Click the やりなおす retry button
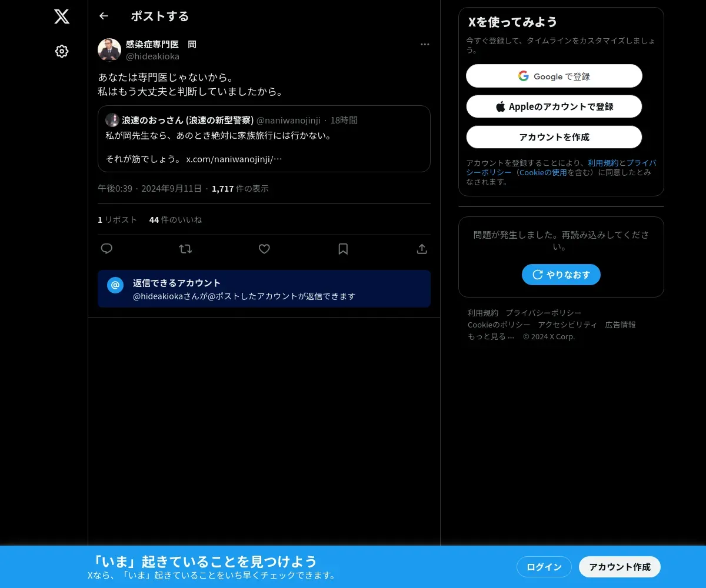The width and height of the screenshot is (706, 588). [x=561, y=275]
